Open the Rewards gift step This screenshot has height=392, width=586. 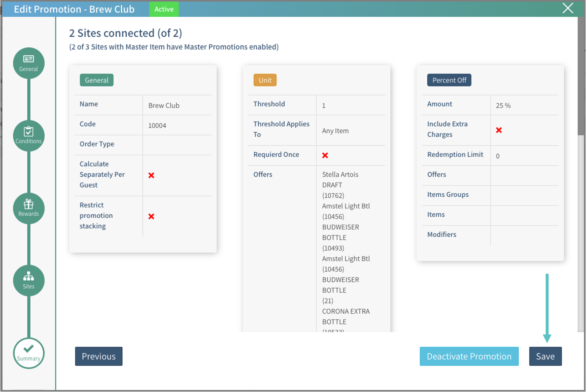[29, 208]
